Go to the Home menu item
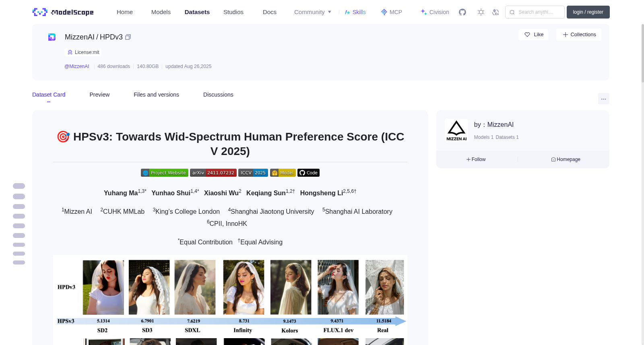644x345 pixels. (125, 12)
